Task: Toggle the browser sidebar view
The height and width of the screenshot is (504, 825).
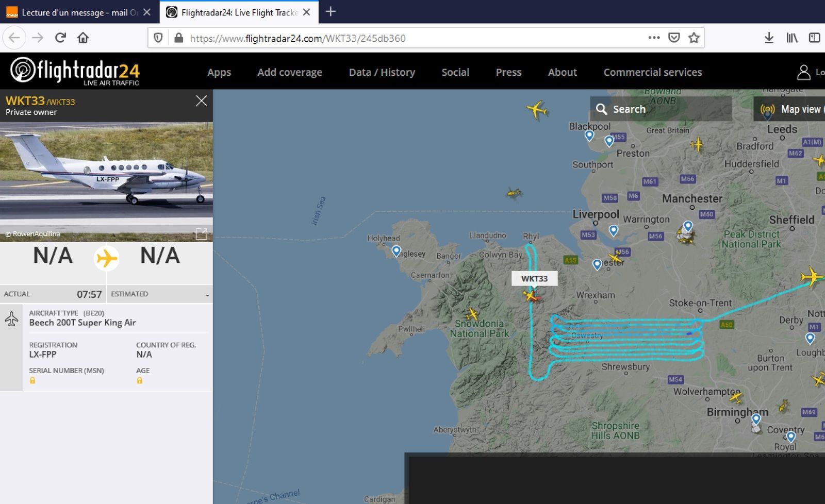Action: tap(814, 38)
